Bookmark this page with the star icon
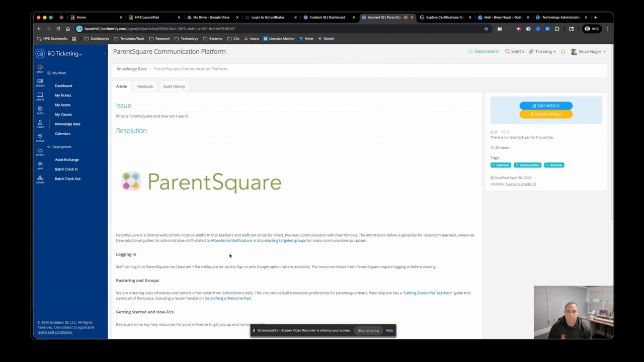644x362 pixels. click(x=486, y=29)
